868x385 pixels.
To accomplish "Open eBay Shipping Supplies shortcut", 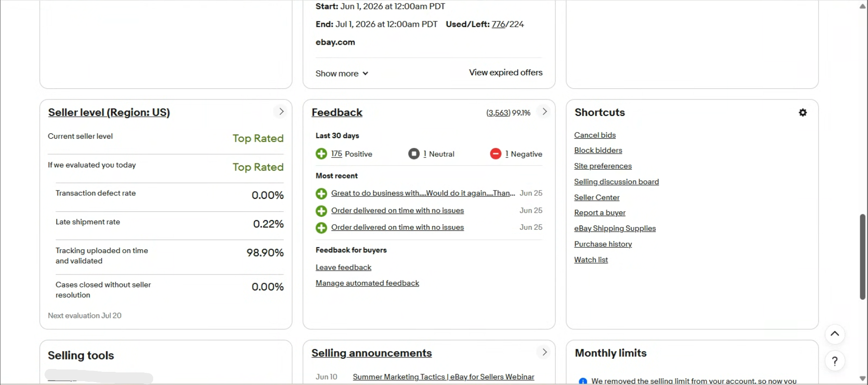I will pos(615,228).
